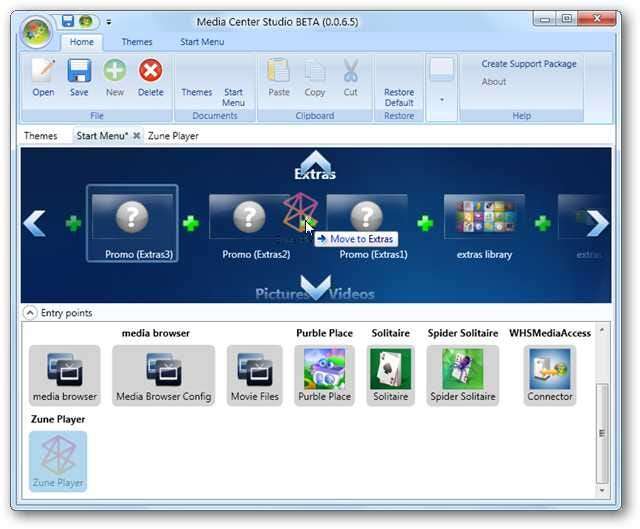This screenshot has width=640, height=529.
Task: Click the Open file icon
Action: (43, 77)
